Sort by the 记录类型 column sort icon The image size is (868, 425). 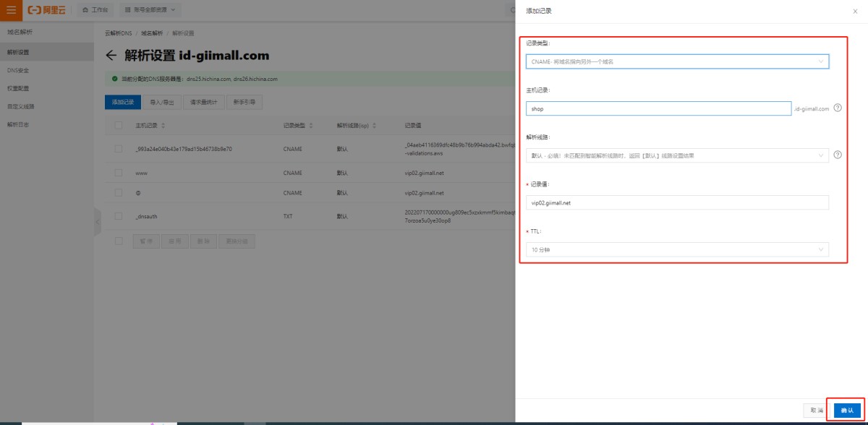point(311,126)
